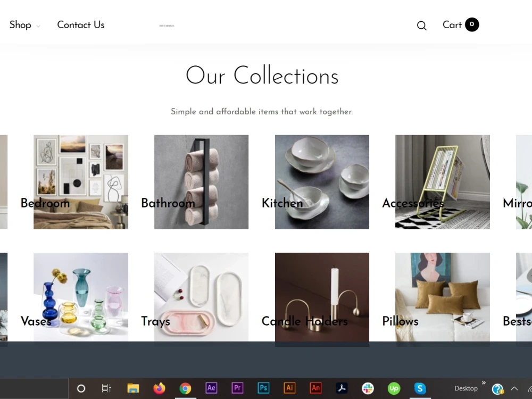This screenshot has width=532, height=399.
Task: Click the Desktop toolbar label
Action: click(466, 388)
